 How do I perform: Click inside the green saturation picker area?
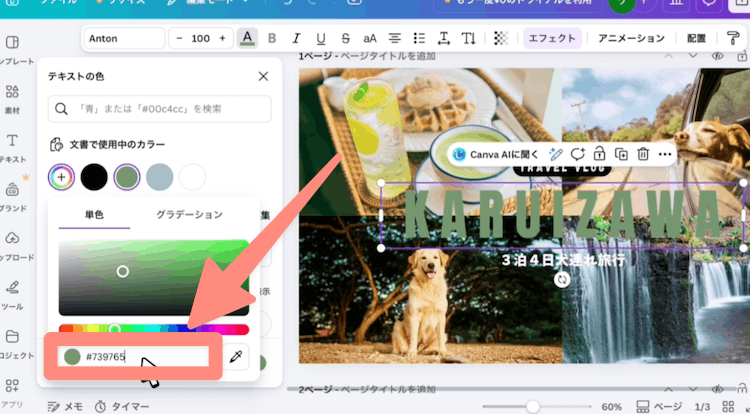pyautogui.click(x=154, y=278)
